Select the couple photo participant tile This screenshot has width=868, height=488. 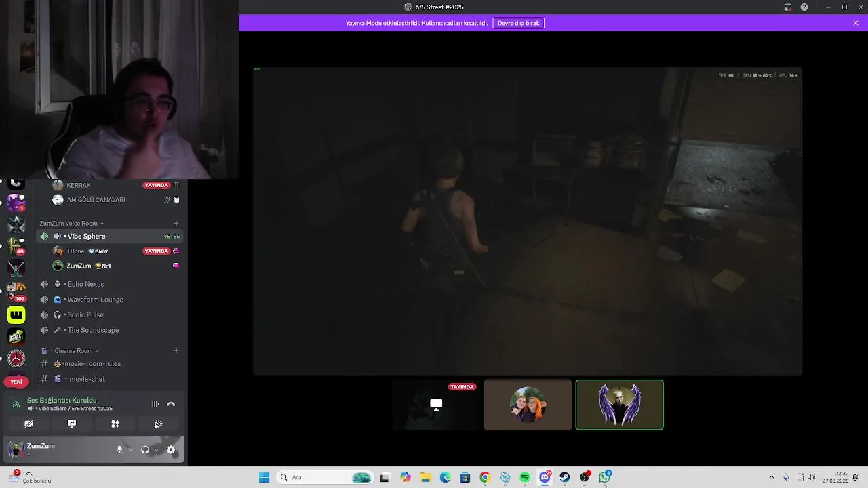point(528,405)
